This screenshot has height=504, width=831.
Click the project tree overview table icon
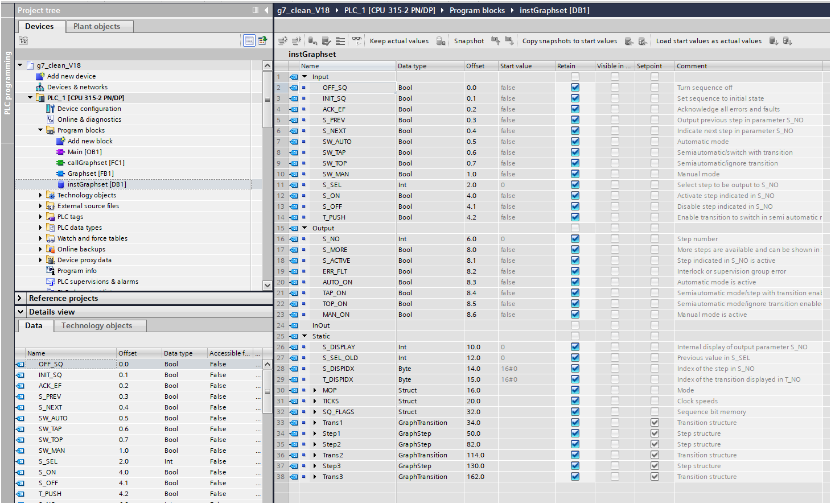[249, 40]
